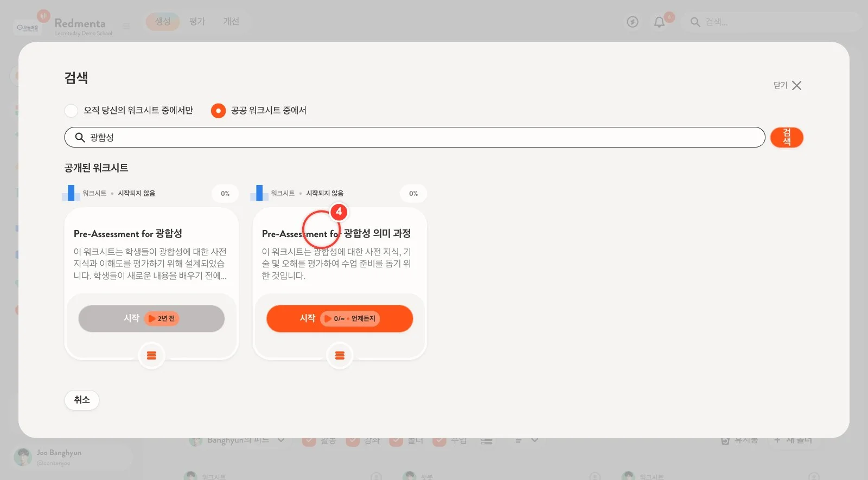Click the top-right background search box
The height and width of the screenshot is (480, 868).
tap(773, 22)
